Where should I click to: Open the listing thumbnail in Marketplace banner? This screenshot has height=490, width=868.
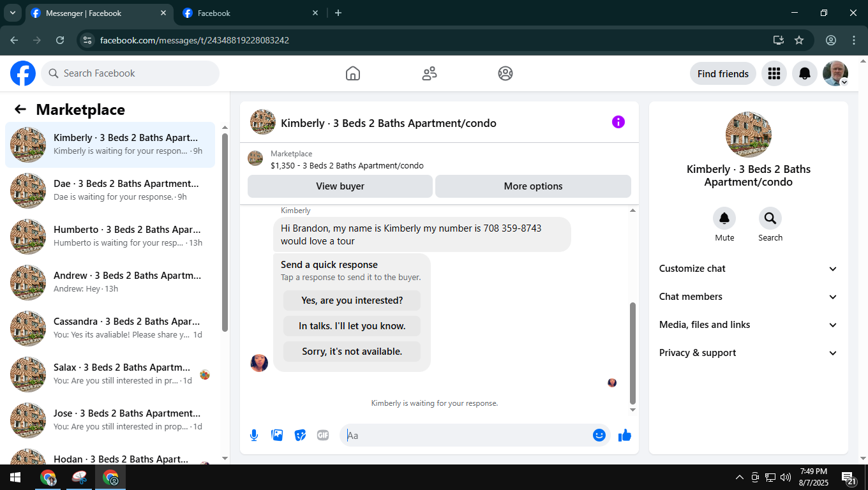(x=255, y=159)
